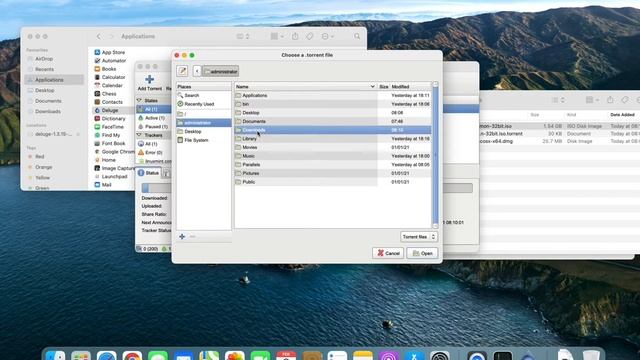The width and height of the screenshot is (640, 360).
Task: Click the dialog's vertical scrollbar
Action: (435, 155)
